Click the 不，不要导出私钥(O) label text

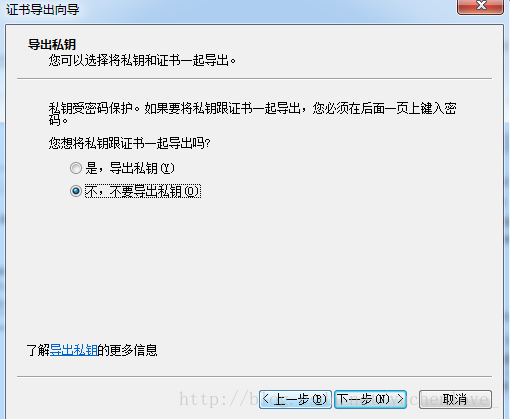(143, 191)
